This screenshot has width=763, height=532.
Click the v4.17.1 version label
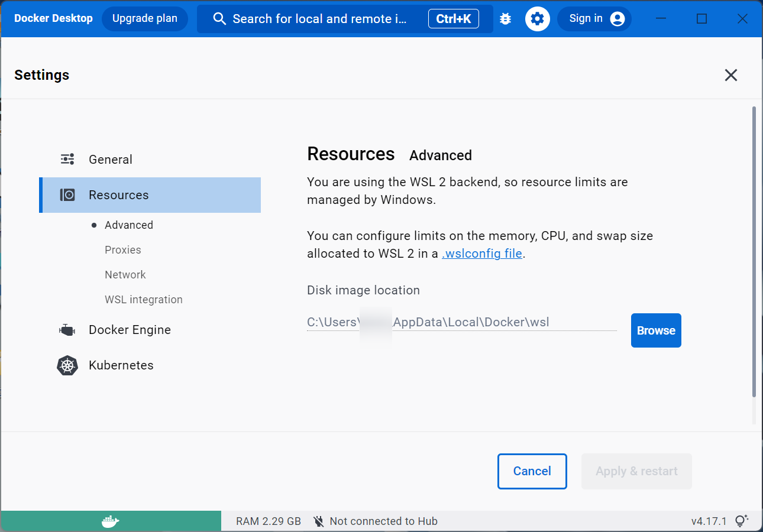(x=709, y=521)
